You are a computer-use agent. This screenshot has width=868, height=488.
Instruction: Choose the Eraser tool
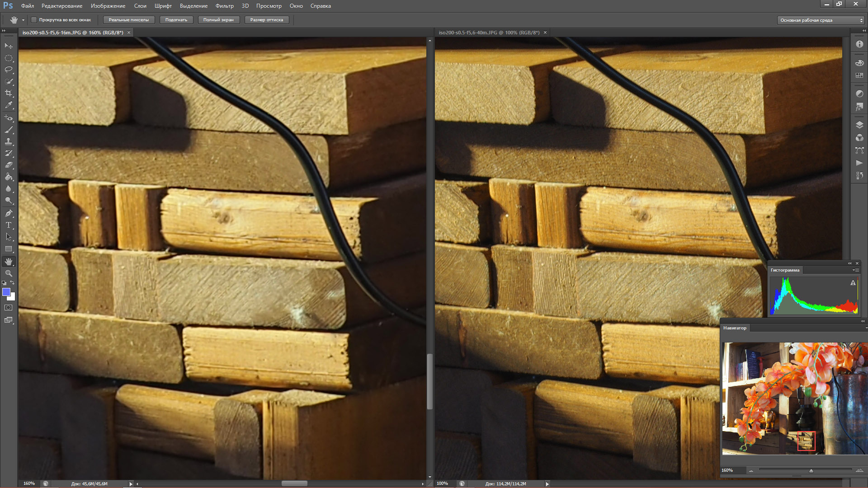click(9, 165)
